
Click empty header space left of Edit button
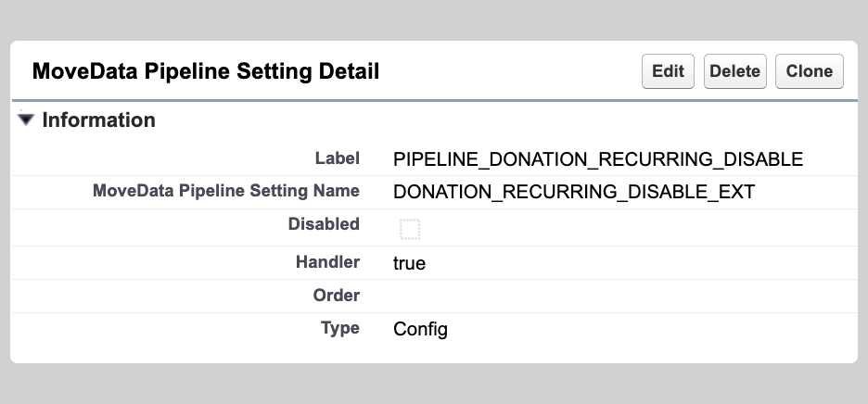point(510,71)
